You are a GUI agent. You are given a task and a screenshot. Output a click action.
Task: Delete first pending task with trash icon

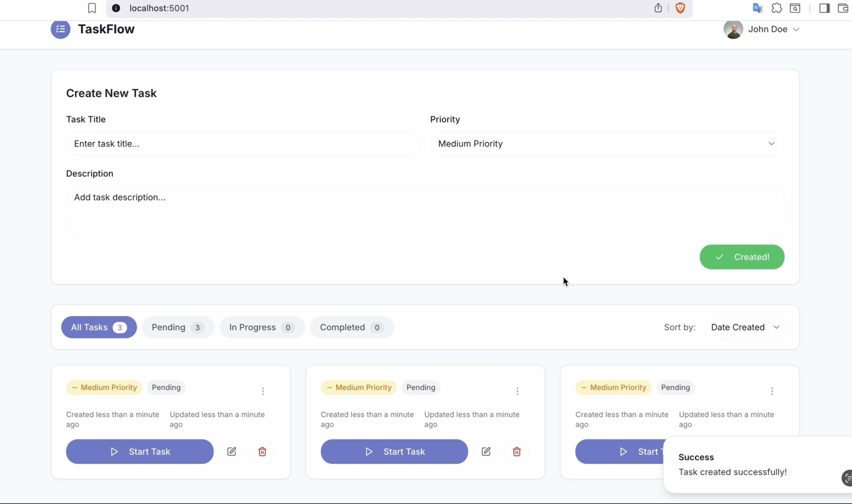coord(262,451)
